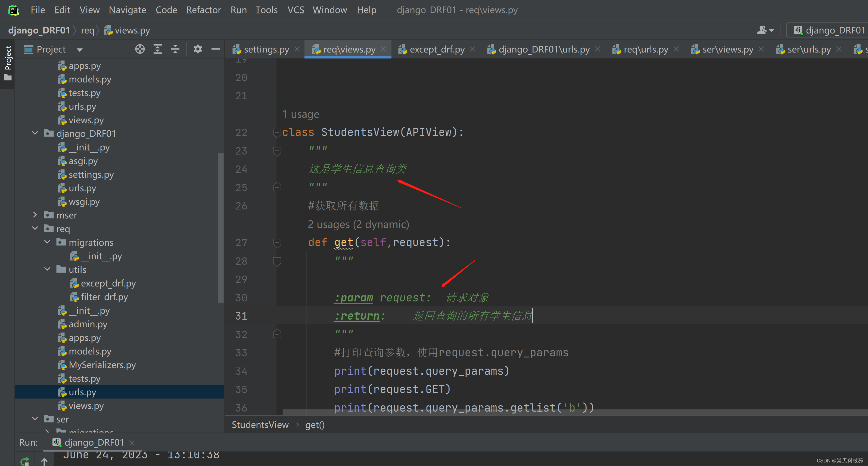Toggle fold marker at class StudentsView line
The width and height of the screenshot is (868, 466).
(x=277, y=133)
